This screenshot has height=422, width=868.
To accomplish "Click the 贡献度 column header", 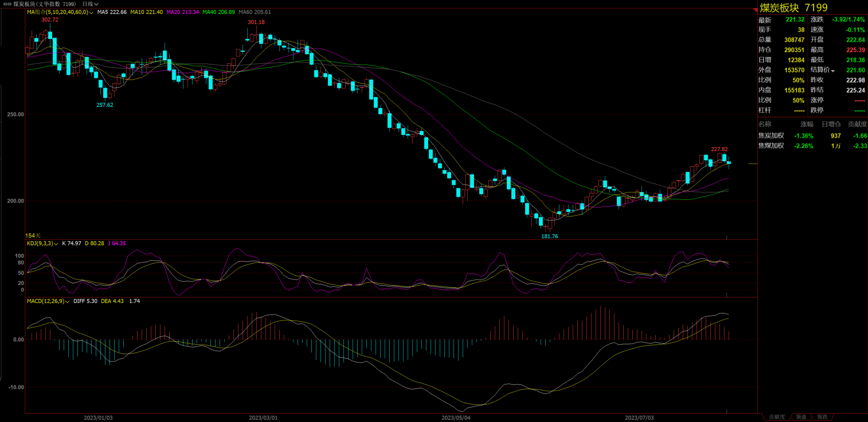I will [x=857, y=124].
